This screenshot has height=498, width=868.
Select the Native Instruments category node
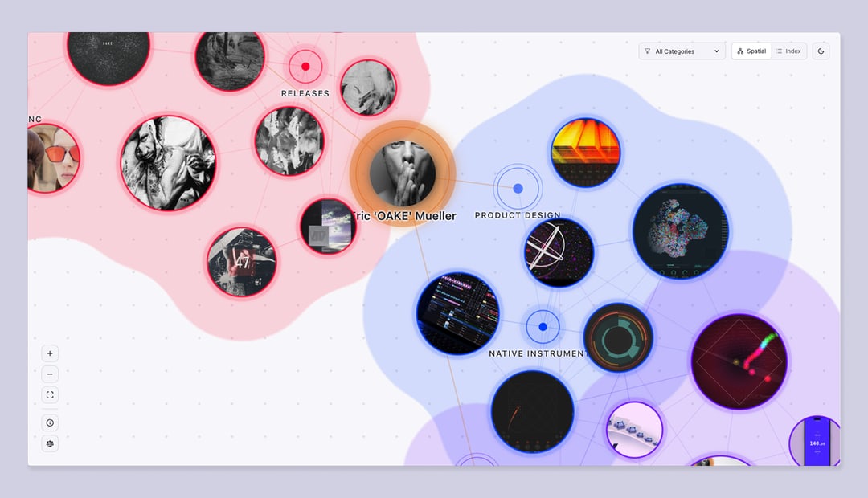(542, 327)
